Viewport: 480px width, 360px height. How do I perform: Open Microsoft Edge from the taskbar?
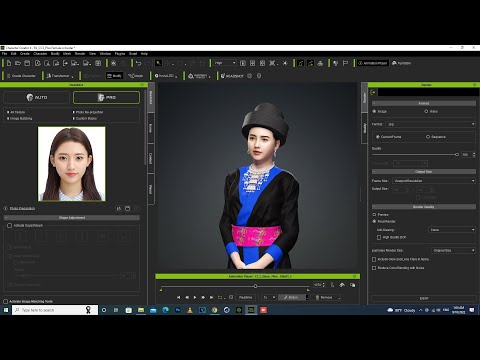coord(165,310)
